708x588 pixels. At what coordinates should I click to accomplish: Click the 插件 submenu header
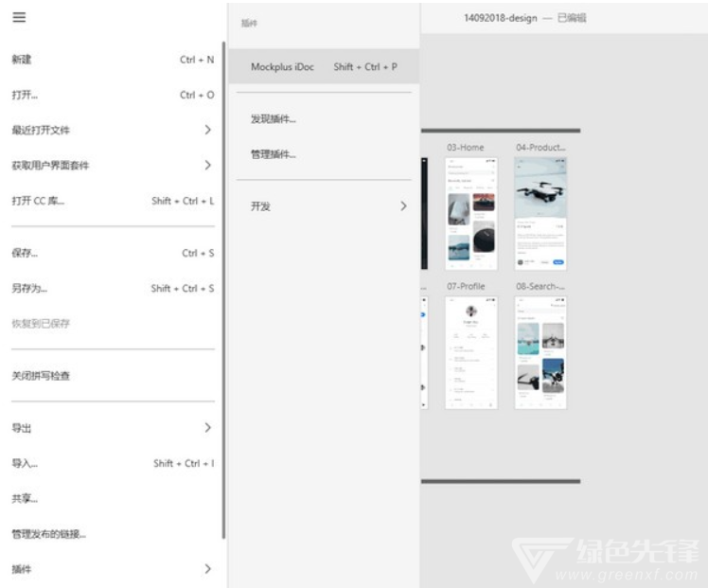[x=249, y=23]
